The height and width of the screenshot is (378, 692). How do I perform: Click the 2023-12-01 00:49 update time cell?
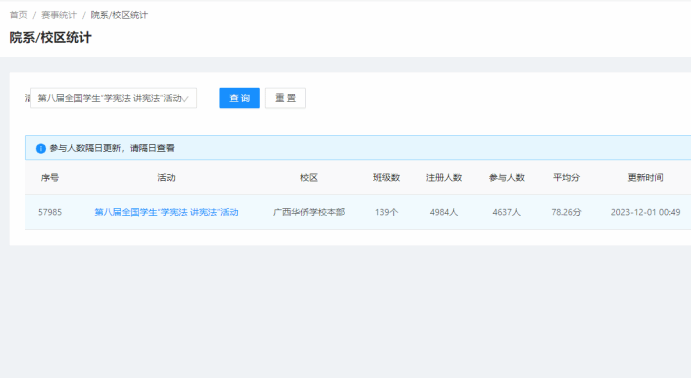click(x=646, y=212)
